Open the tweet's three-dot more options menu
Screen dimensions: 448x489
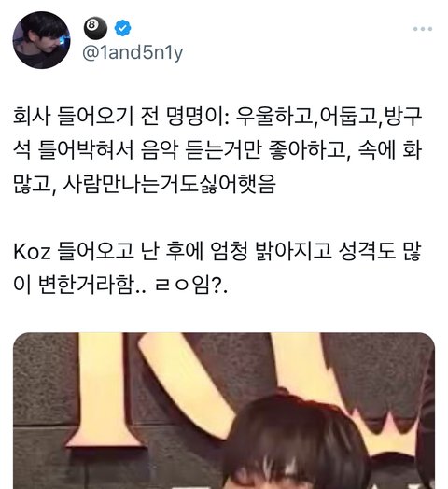tap(423, 29)
